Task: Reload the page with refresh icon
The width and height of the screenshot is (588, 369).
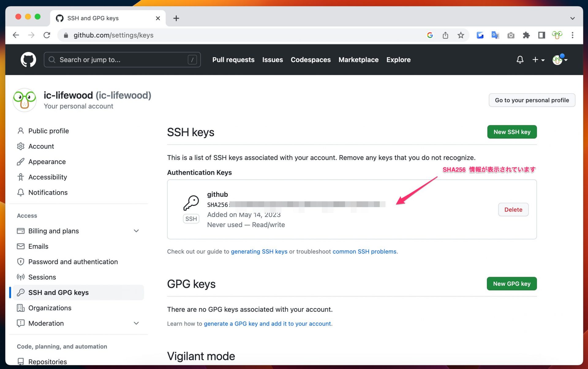Action: (x=47, y=35)
